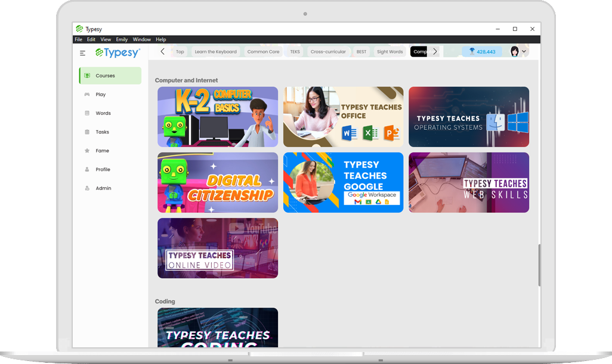This screenshot has height=364, width=612.
Task: Click the user avatar picture
Action: [514, 51]
